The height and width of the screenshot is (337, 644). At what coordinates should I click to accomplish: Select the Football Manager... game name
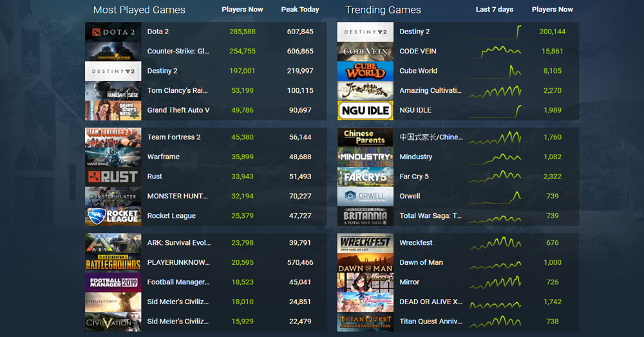click(x=178, y=282)
